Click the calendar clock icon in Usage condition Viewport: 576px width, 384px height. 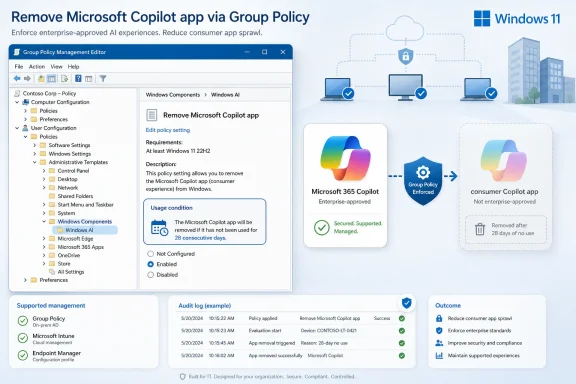[159, 227]
